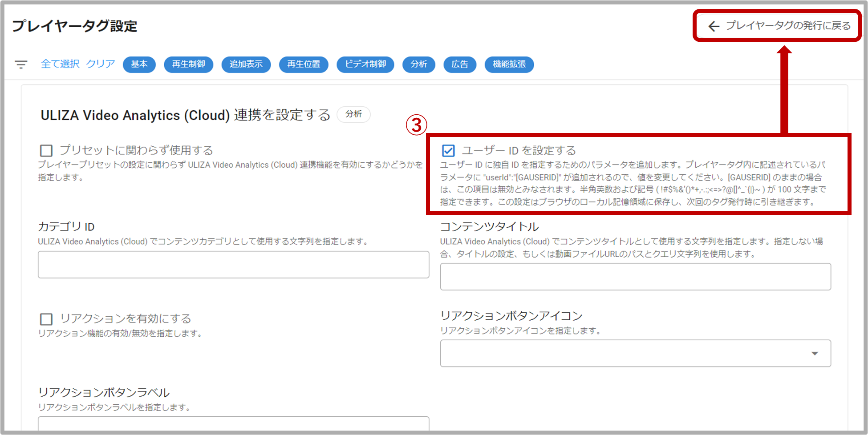Click label ユーザー ID を設定する
The height and width of the screenshot is (435, 868).
[x=519, y=150]
